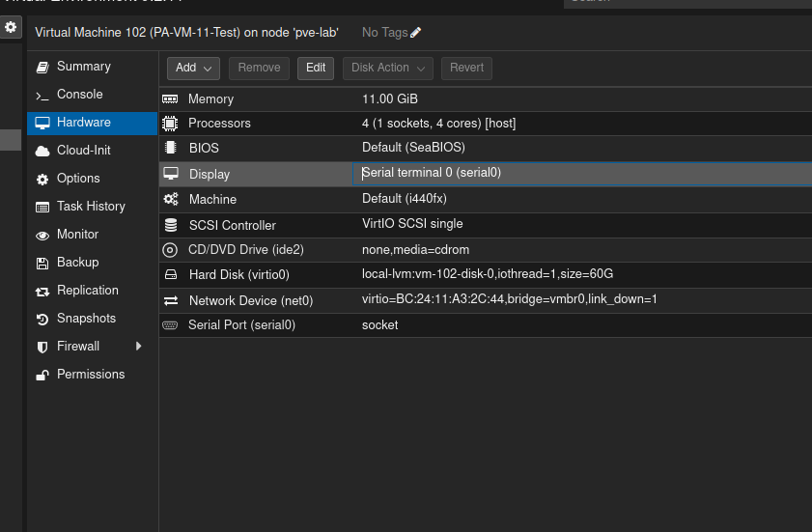Select the Serial terminal 0 display value

click(x=432, y=173)
